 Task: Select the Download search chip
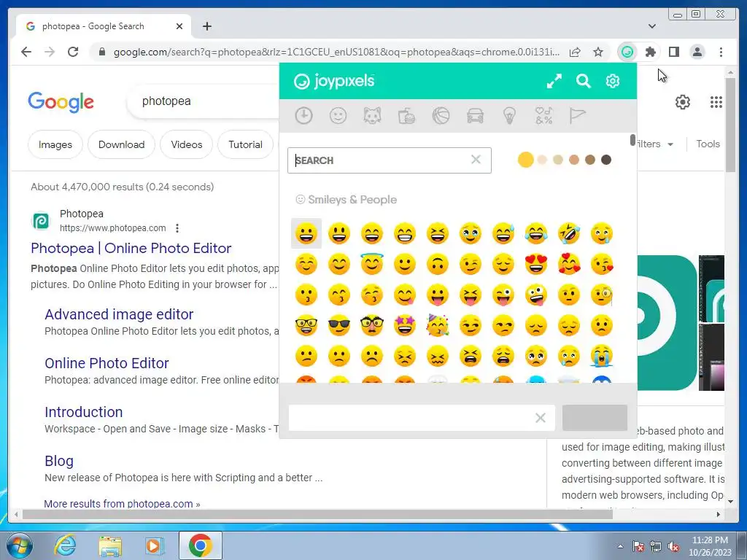point(122,144)
